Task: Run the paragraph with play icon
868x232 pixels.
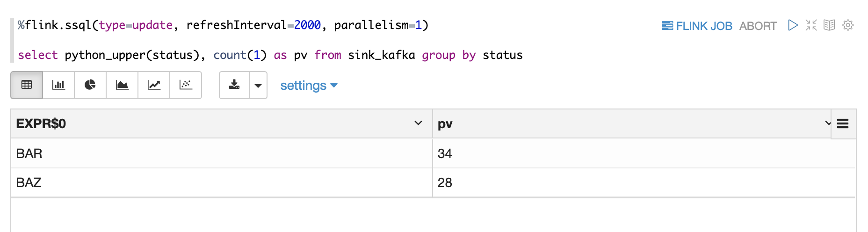Action: [793, 25]
